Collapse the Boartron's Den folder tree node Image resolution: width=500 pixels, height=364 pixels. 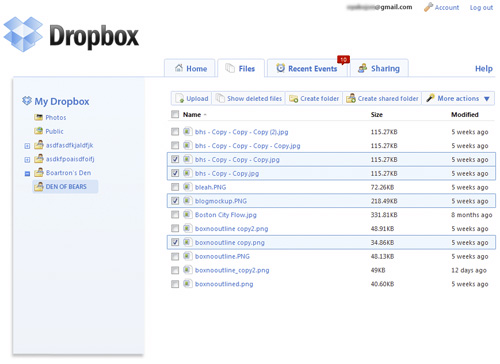click(x=27, y=174)
